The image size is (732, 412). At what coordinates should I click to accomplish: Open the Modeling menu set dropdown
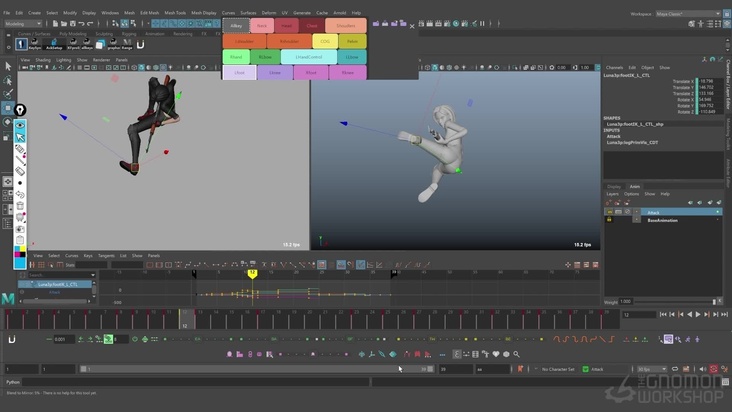[x=25, y=21]
